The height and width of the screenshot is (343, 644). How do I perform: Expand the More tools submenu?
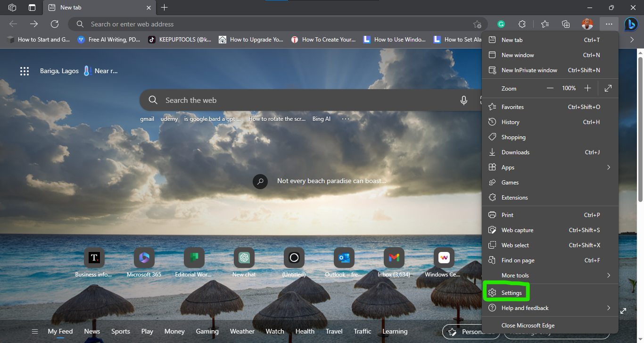coord(550,276)
